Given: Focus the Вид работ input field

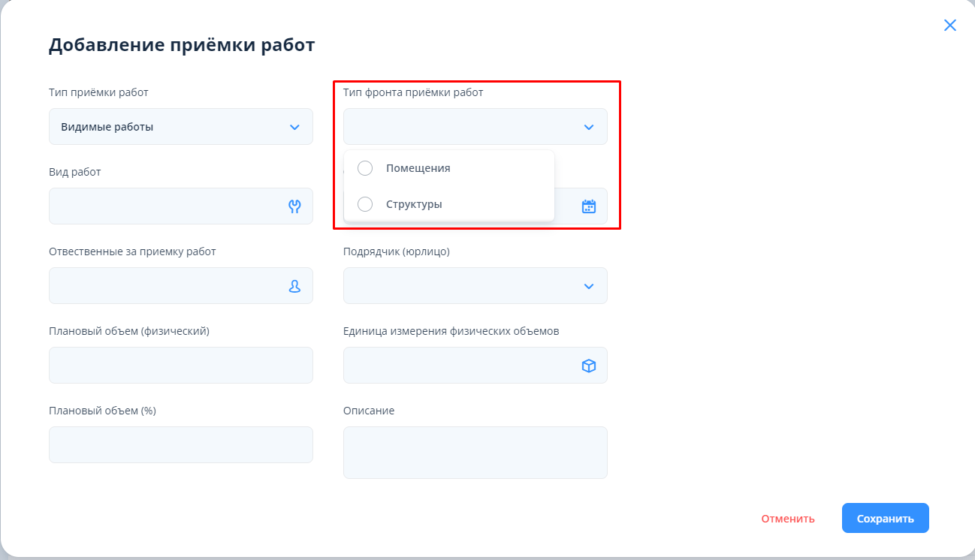Looking at the screenshot, I should (x=165, y=206).
